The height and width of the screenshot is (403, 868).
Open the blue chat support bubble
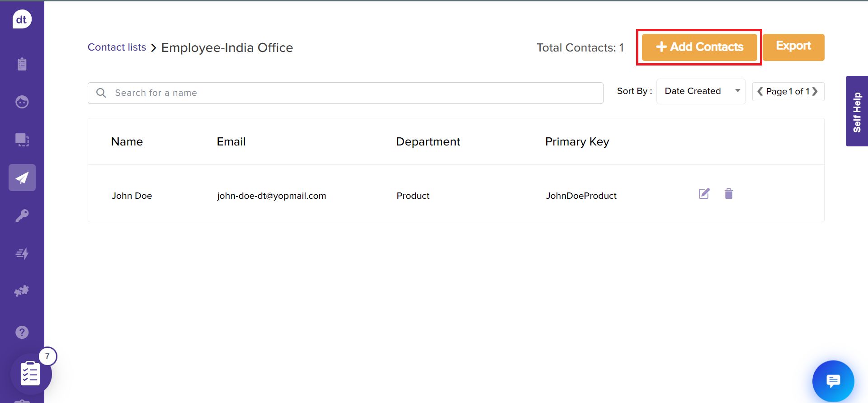833,381
